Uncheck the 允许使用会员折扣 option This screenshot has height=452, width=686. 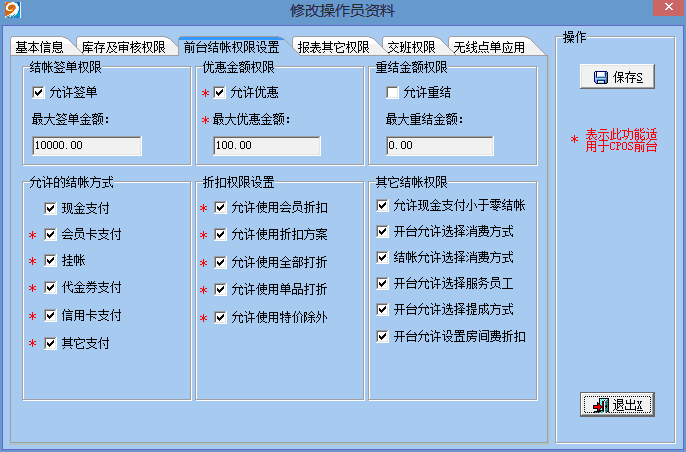pyautogui.click(x=220, y=208)
